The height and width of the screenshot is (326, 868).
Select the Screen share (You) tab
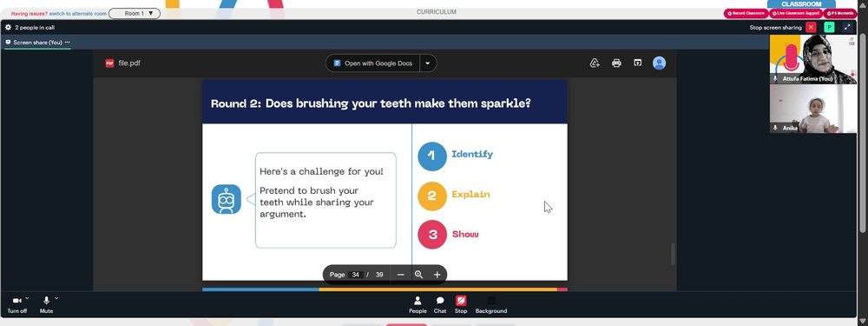[x=37, y=42]
